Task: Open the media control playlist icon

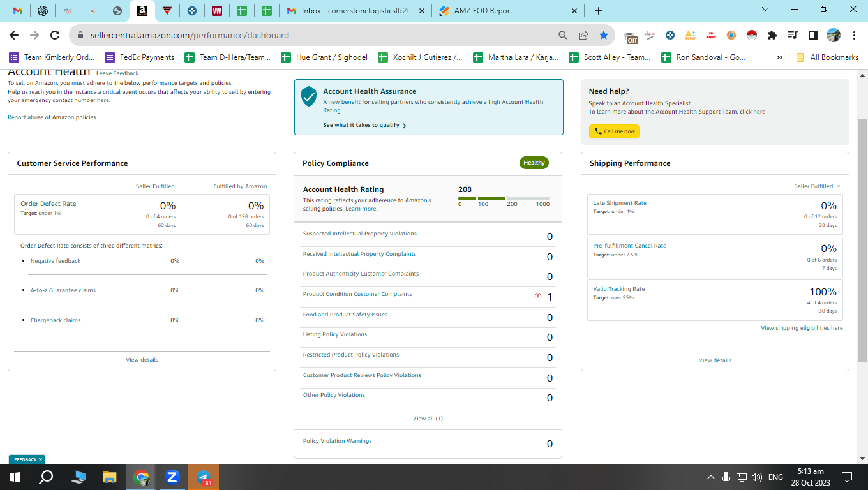Action: (x=792, y=35)
